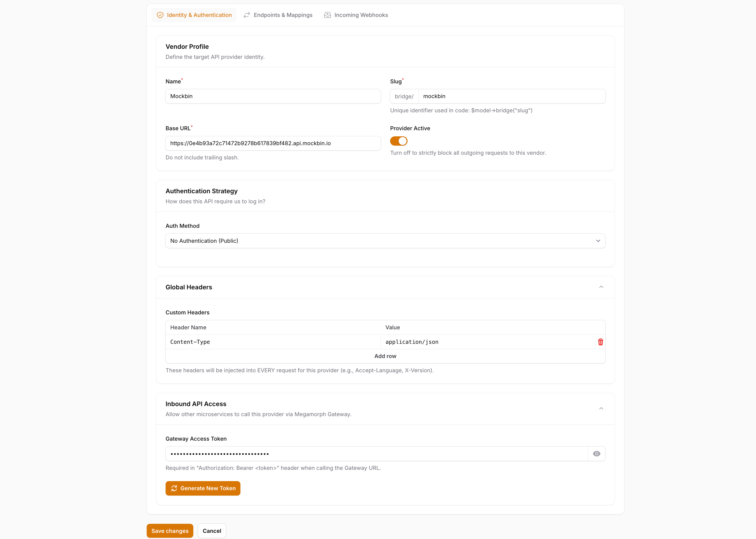Collapse the Global Headers section

point(601,287)
